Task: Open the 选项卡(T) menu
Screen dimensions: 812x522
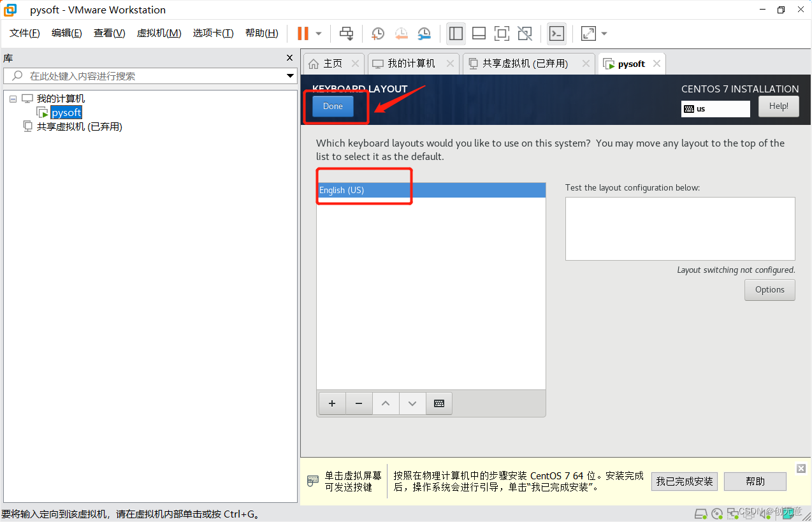Action: point(214,33)
